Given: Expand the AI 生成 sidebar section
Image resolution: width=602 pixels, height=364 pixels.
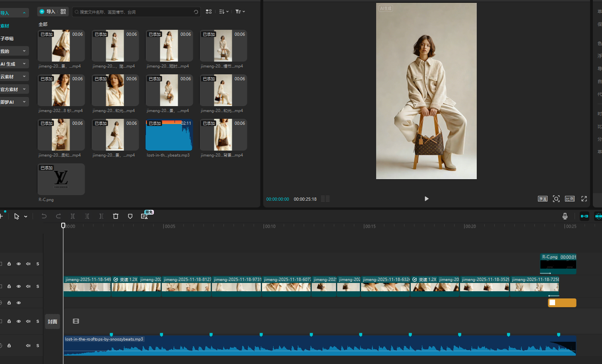Looking at the screenshot, I should [x=24, y=64].
